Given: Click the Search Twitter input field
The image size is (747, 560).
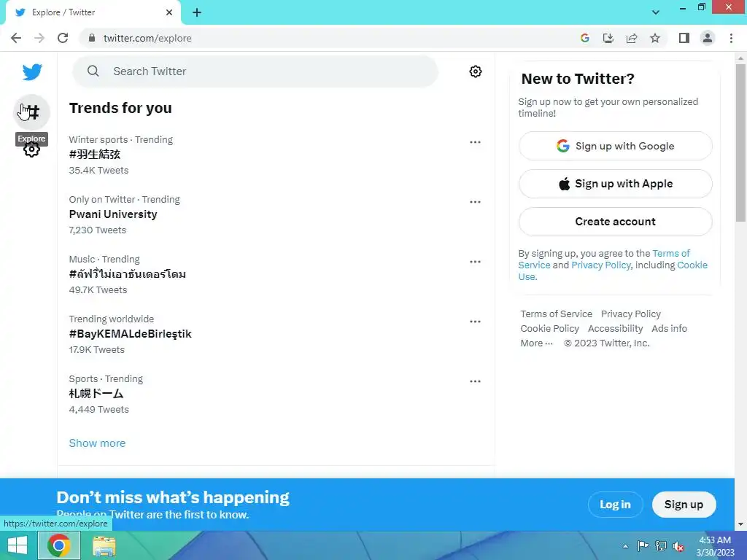Looking at the screenshot, I should (255, 71).
